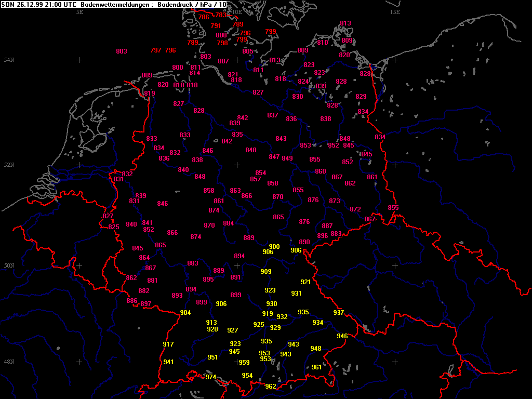This screenshot has height=399, width=532.
Task: Click the yellow 900 station value
Action: tap(274, 247)
